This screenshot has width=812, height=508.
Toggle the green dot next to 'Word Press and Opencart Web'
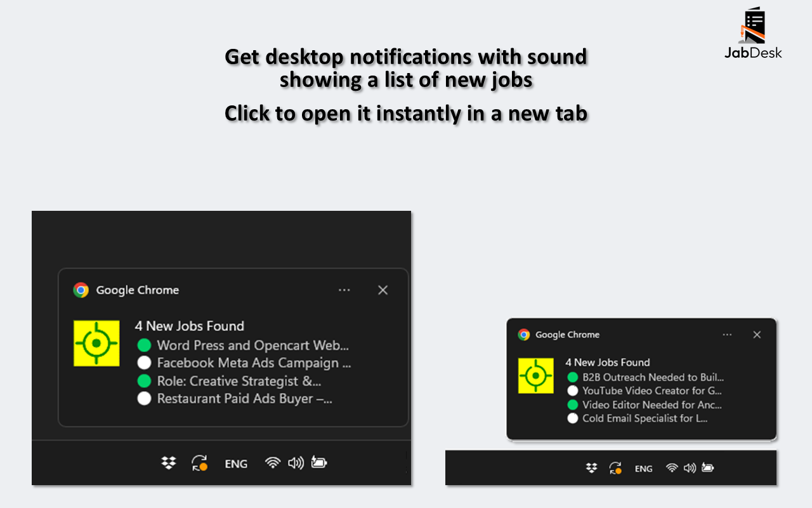click(x=145, y=345)
